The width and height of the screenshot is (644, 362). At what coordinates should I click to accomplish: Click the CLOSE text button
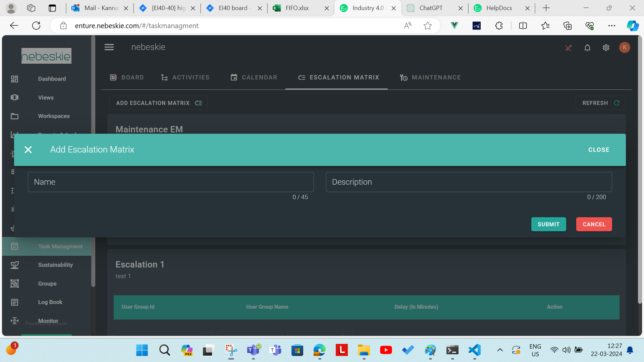[598, 150]
